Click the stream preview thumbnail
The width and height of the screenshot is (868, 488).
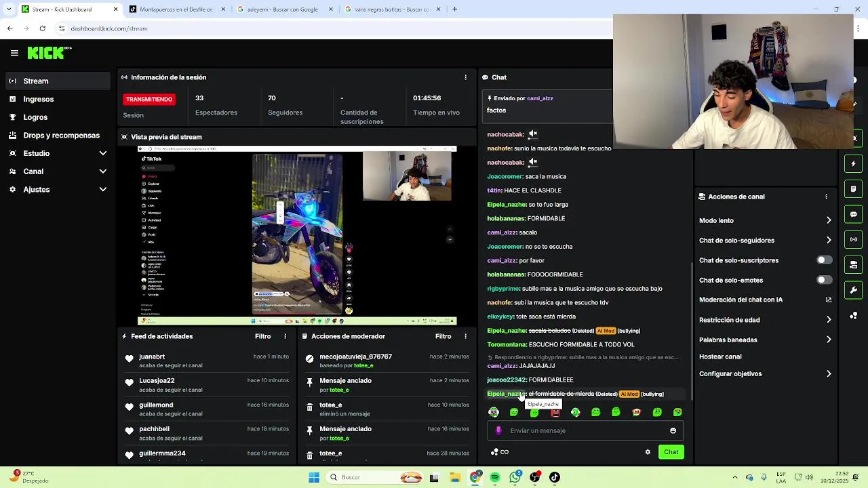[x=297, y=235]
